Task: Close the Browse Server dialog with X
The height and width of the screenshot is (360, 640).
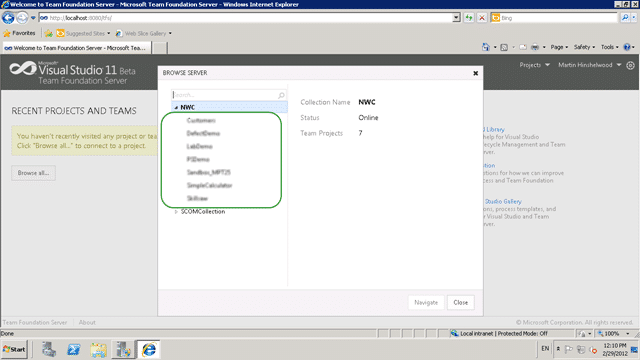Action: pyautogui.click(x=476, y=73)
